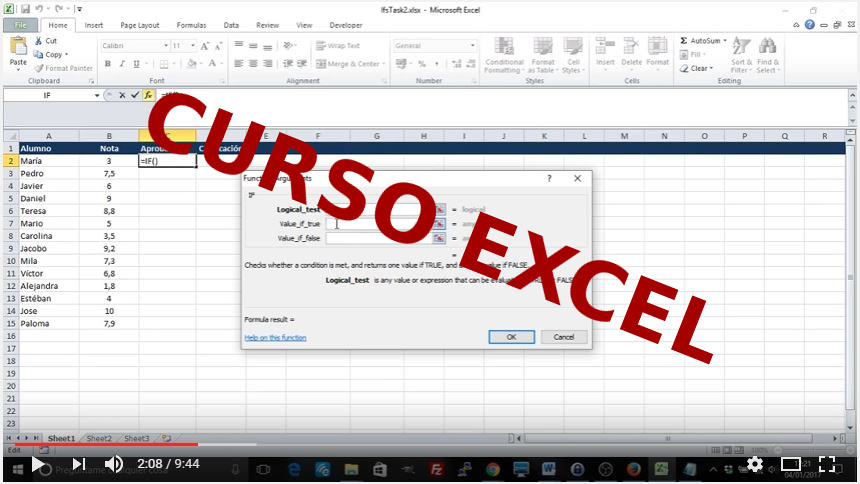
Task: Enter fullscreen in the video player
Action: click(x=827, y=464)
